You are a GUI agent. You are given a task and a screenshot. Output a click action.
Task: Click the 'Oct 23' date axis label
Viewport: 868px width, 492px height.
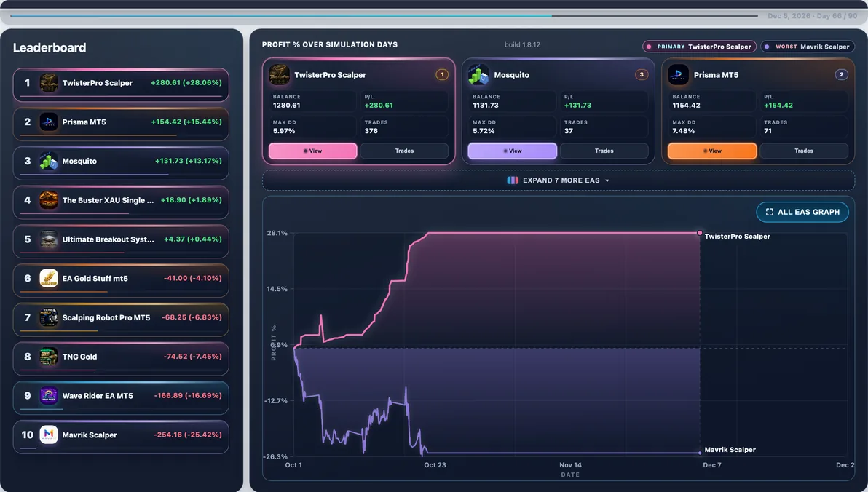point(435,465)
